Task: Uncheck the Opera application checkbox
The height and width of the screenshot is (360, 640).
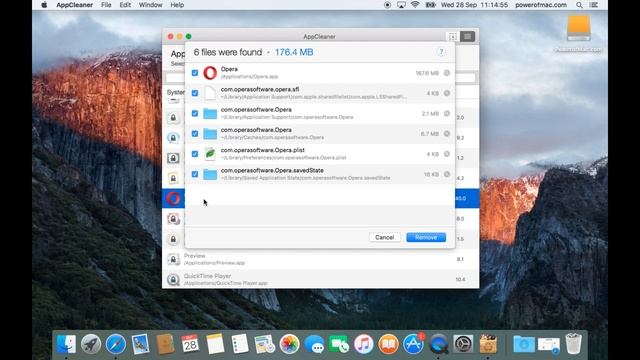Action: tap(195, 73)
